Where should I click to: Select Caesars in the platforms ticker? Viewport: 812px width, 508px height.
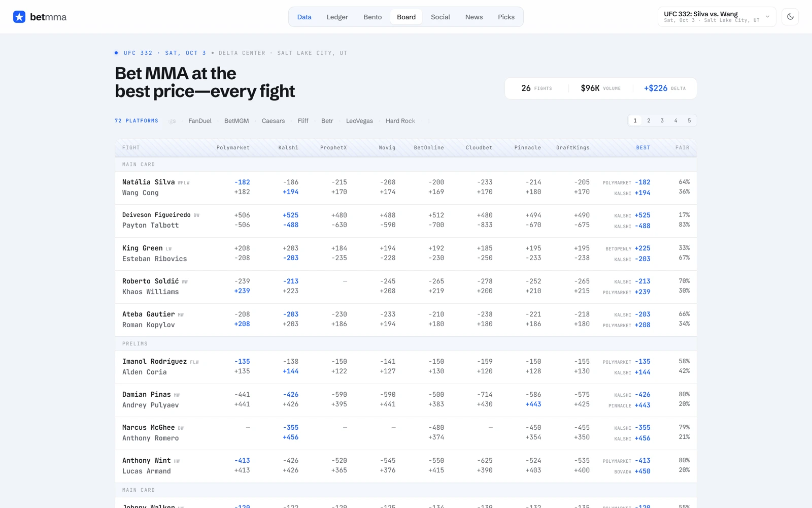[273, 121]
